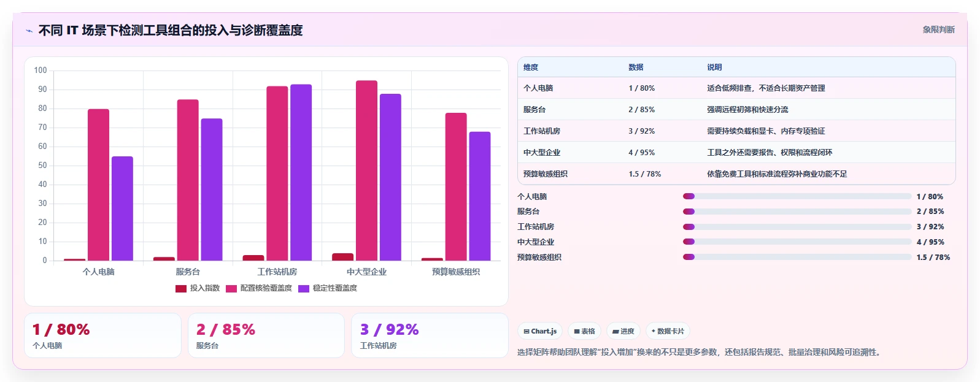The width and height of the screenshot is (980, 382).
Task: Toggle the 投入指数 legend entry
Action: pyautogui.click(x=198, y=288)
